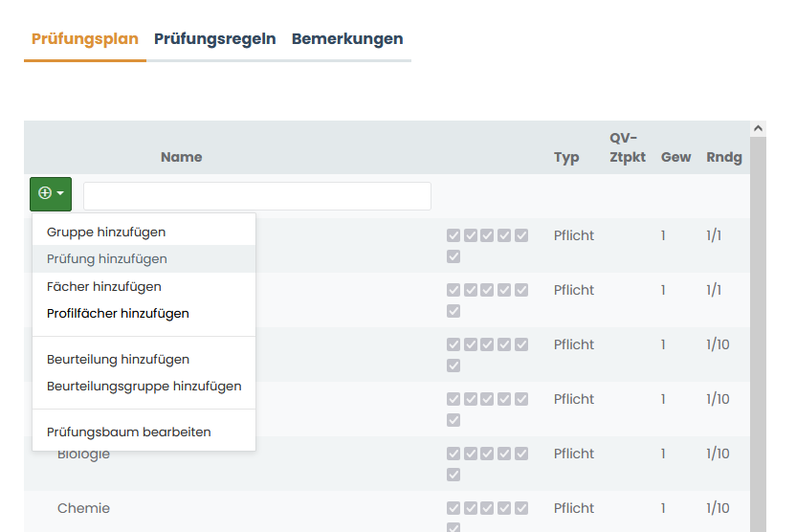796x532 pixels.
Task: Toggle fifth checkbox in the Biologie row
Action: click(521, 454)
